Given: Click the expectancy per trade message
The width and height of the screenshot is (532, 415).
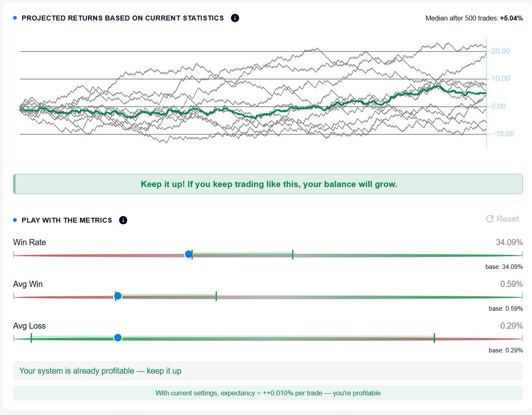Looking at the screenshot, I should pyautogui.click(x=268, y=393).
